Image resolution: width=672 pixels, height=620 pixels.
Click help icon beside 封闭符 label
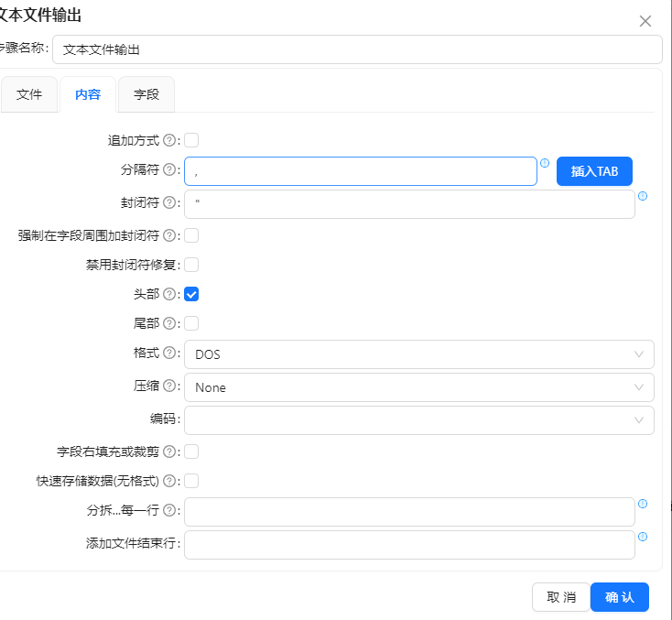(x=168, y=202)
